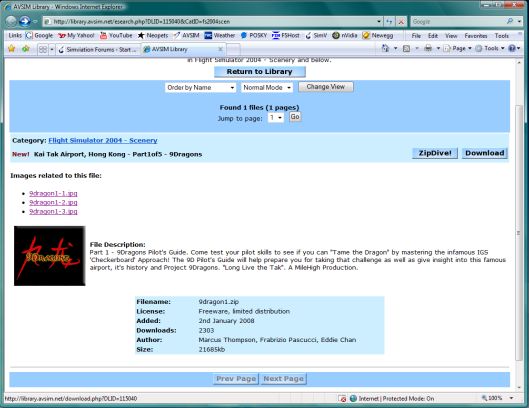Open the Help question mark icon
Viewport: 529px width, 408px height.
pyautogui.click(x=512, y=48)
